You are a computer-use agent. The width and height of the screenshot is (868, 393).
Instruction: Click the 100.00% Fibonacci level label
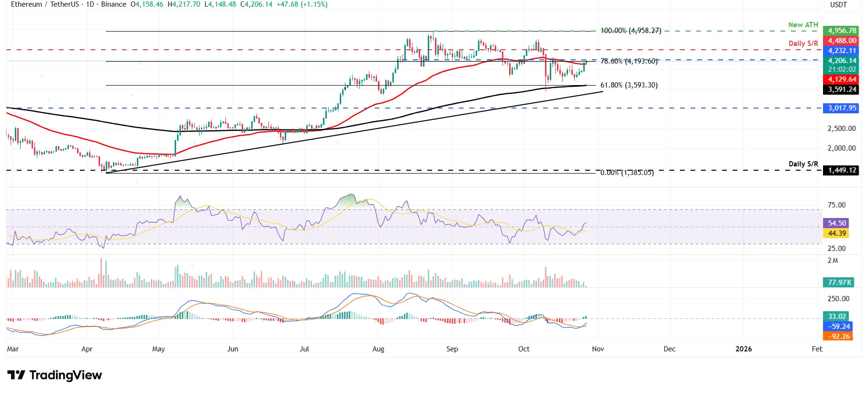(631, 31)
